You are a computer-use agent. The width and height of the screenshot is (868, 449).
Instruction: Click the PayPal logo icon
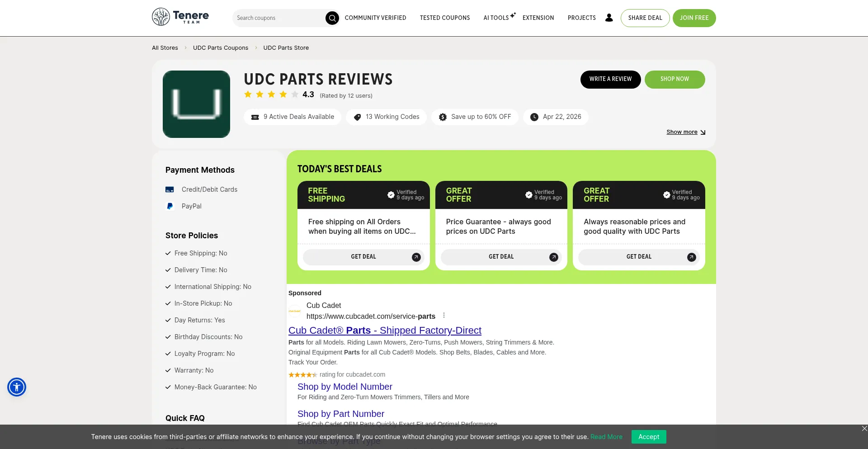pos(170,206)
